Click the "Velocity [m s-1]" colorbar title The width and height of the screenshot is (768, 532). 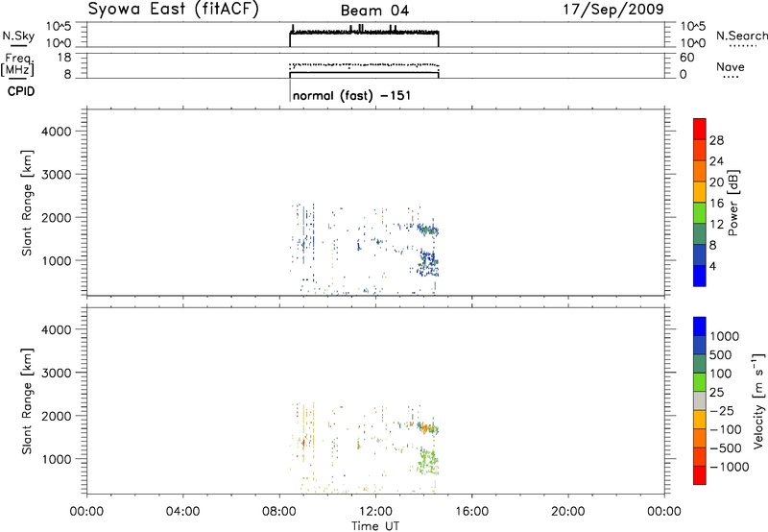[758, 400]
